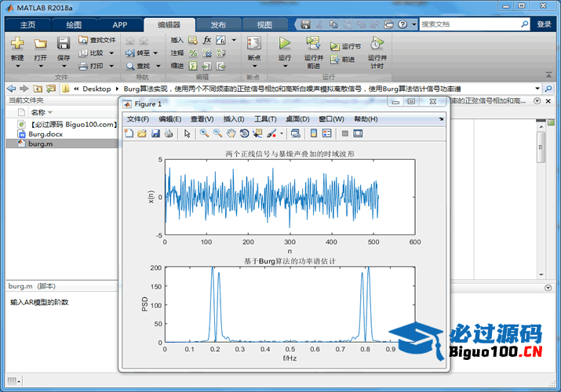Click the Data Cursor tool
561x392 pixels.
[x=257, y=133]
